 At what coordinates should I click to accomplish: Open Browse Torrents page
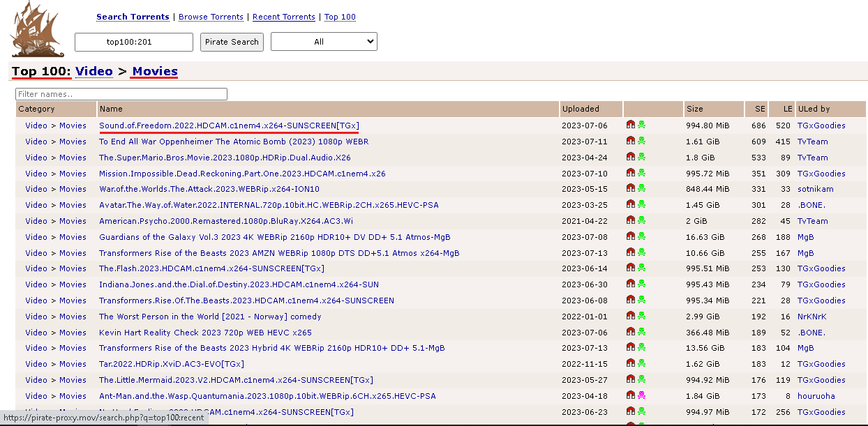coord(211,17)
